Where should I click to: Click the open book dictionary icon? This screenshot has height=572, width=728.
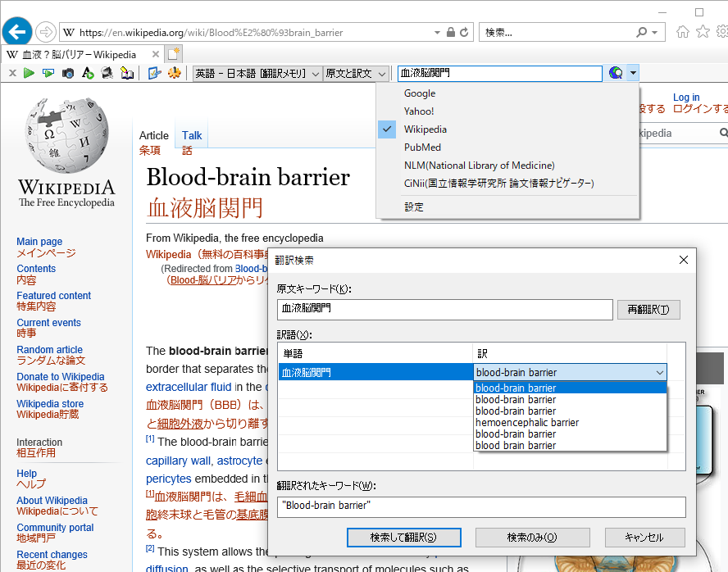pyautogui.click(x=127, y=73)
